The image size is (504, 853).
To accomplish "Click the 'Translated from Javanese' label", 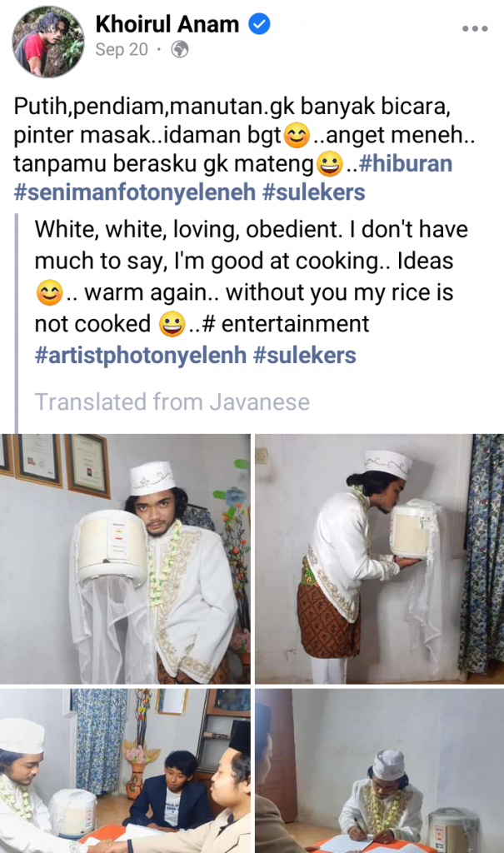I will (x=172, y=402).
